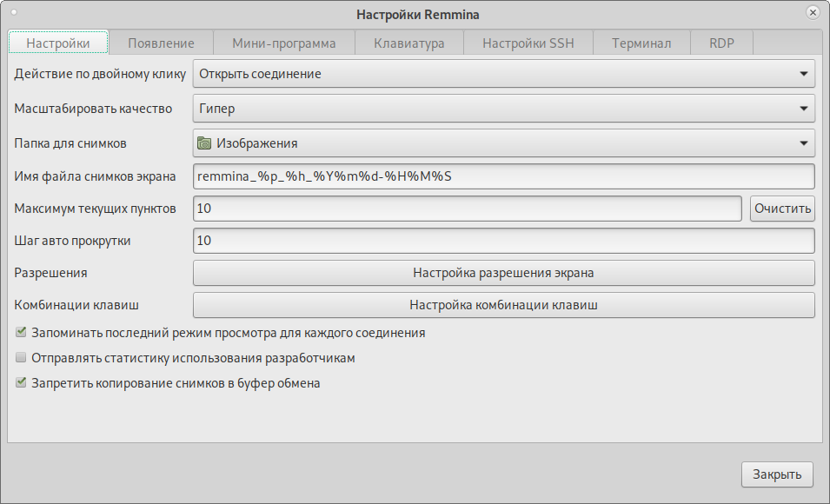Open the Папка для снимков folder chooser
Screen dimensions: 830x504
[503, 143]
